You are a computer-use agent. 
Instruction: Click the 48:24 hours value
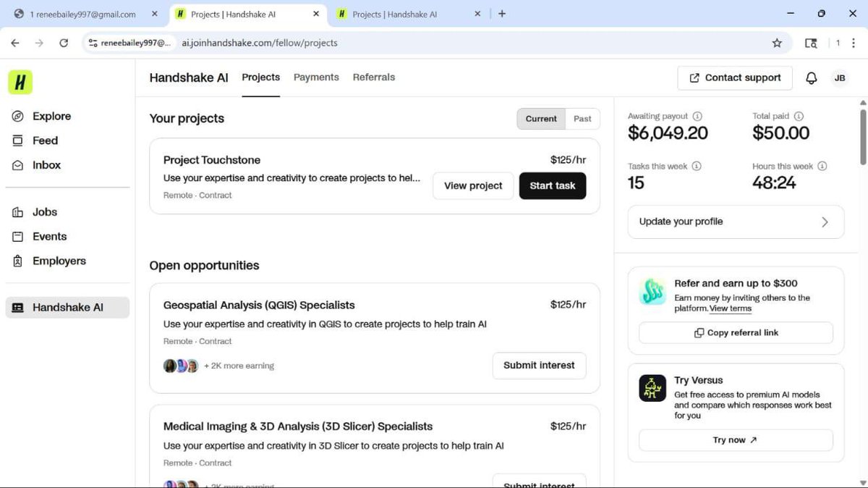774,183
